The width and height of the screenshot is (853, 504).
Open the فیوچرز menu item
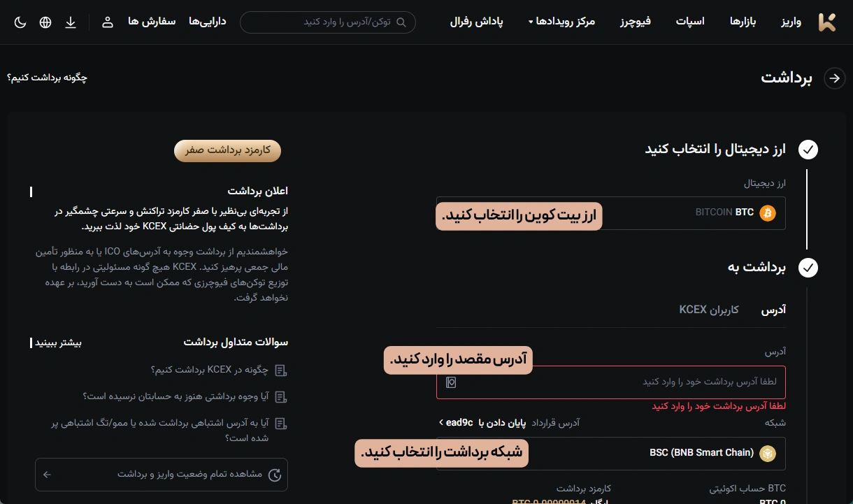pos(635,22)
